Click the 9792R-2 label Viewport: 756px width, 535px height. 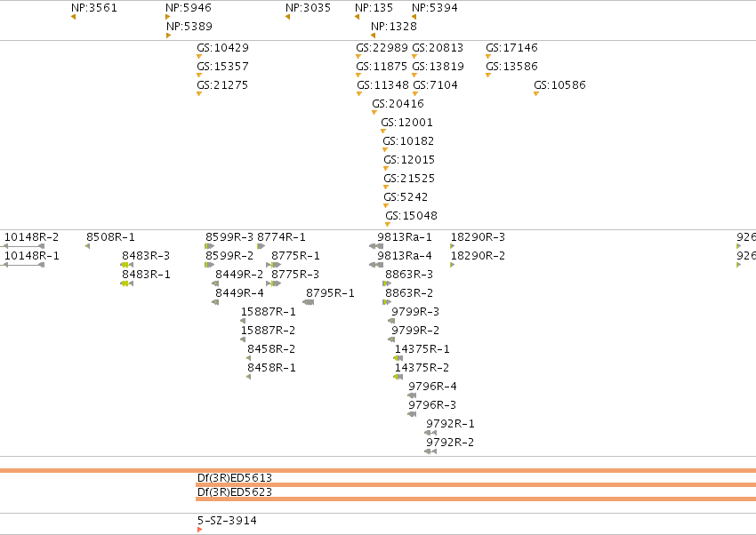coord(450,443)
